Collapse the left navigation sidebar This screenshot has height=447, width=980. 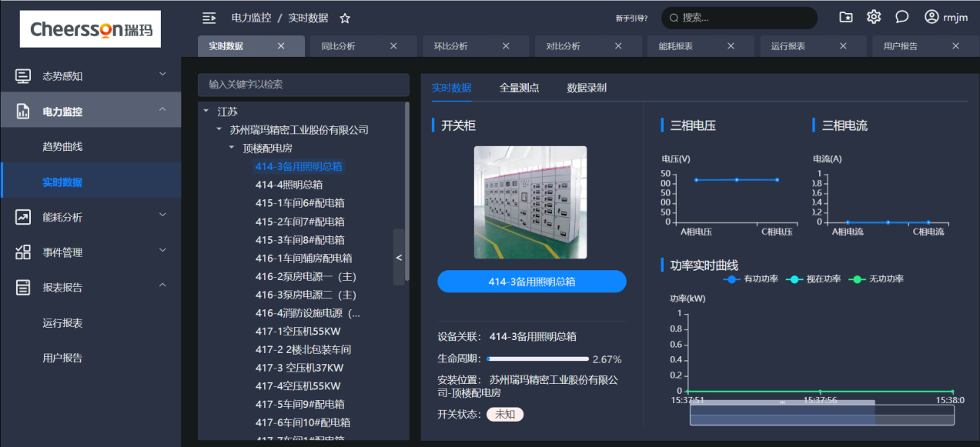point(209,16)
